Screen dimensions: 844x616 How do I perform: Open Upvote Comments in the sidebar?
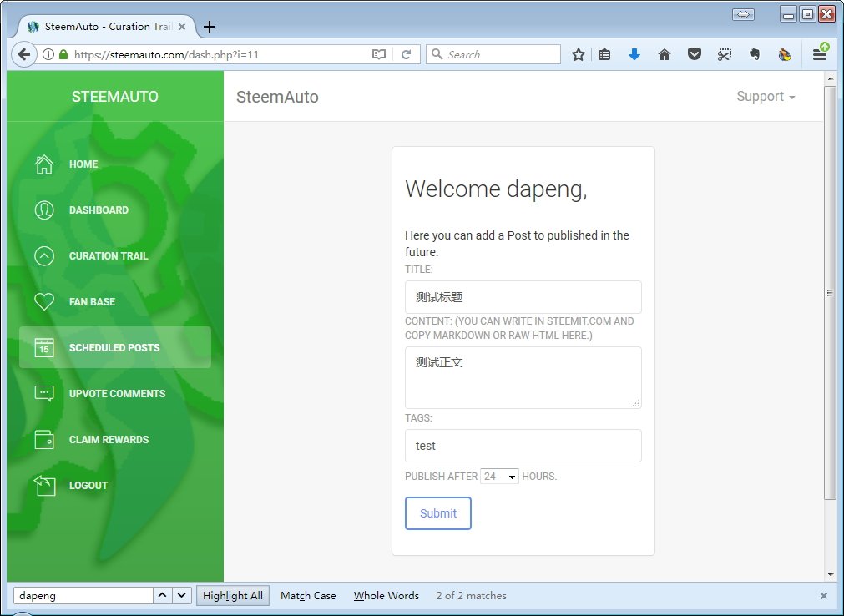[114, 393]
